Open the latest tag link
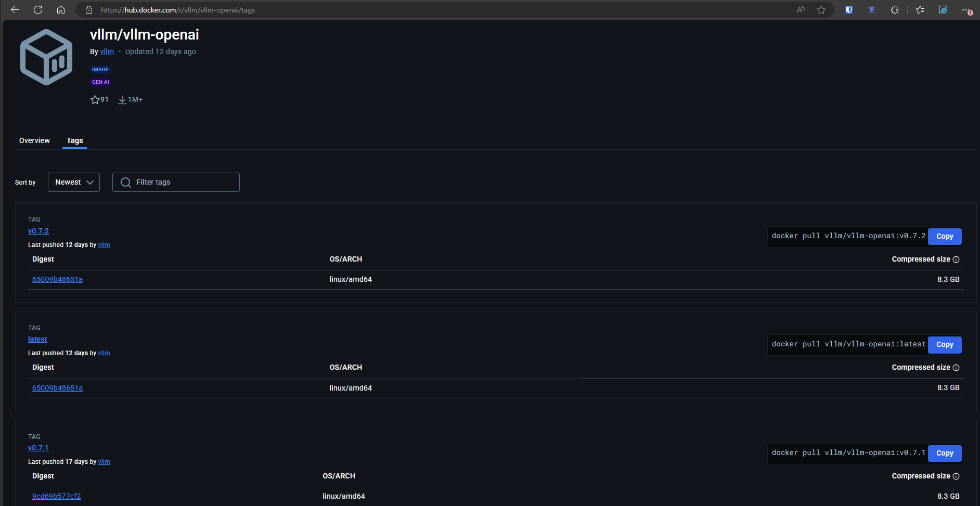980x506 pixels. [x=37, y=339]
